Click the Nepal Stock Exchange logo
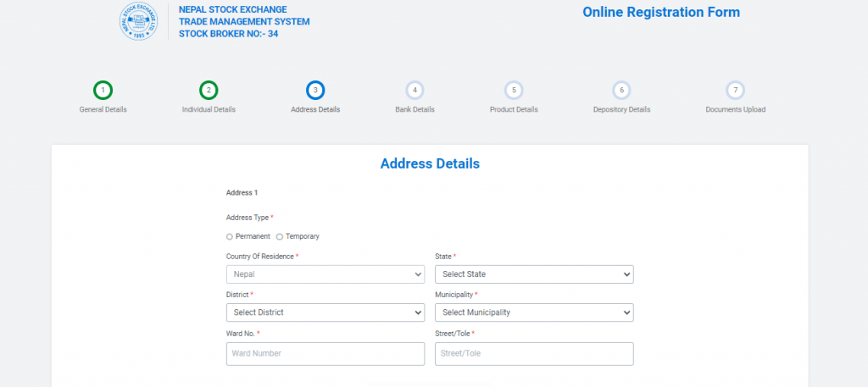The height and width of the screenshot is (387, 868). 139,21
